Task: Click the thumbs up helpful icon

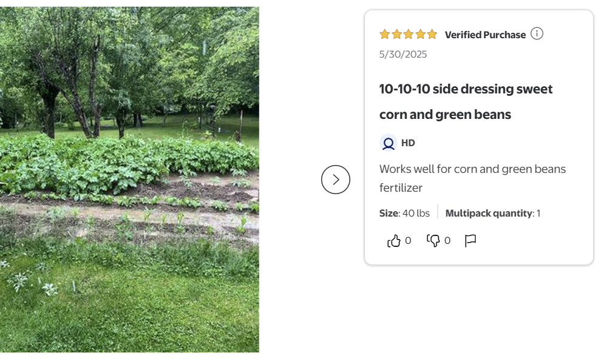Action: pos(394,241)
